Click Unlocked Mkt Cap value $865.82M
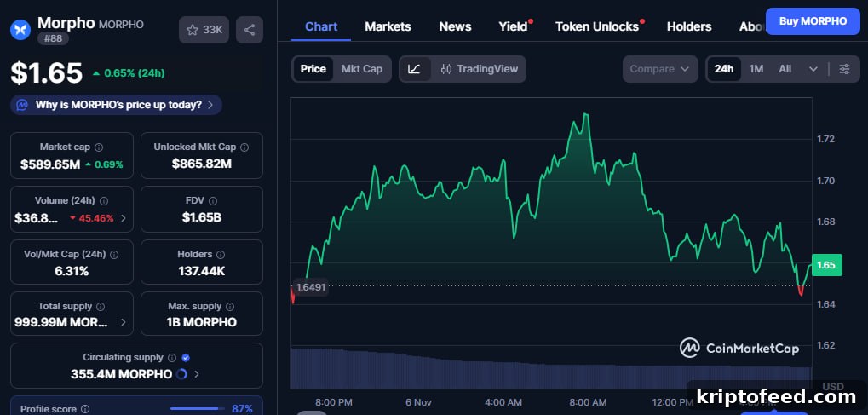868x415 pixels. pyautogui.click(x=202, y=164)
